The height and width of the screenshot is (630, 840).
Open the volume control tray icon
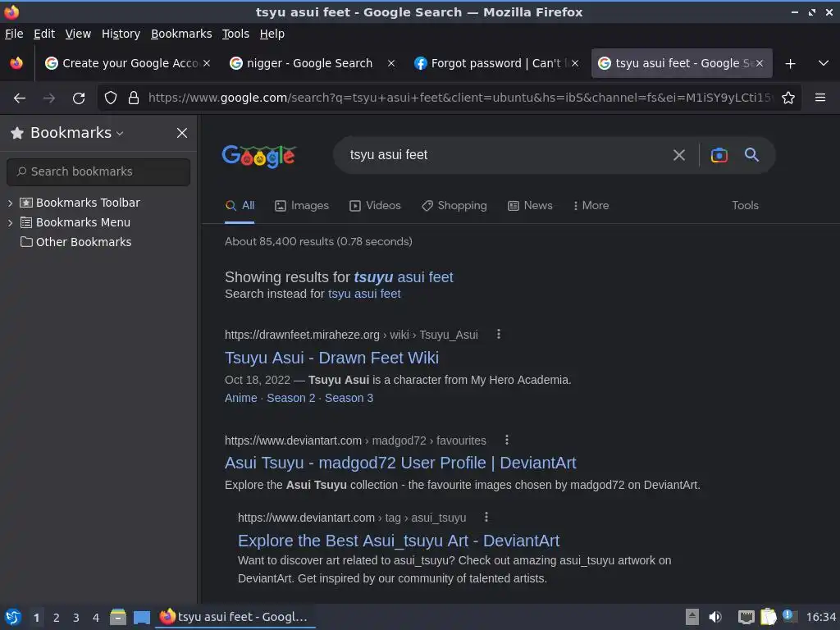[715, 617]
